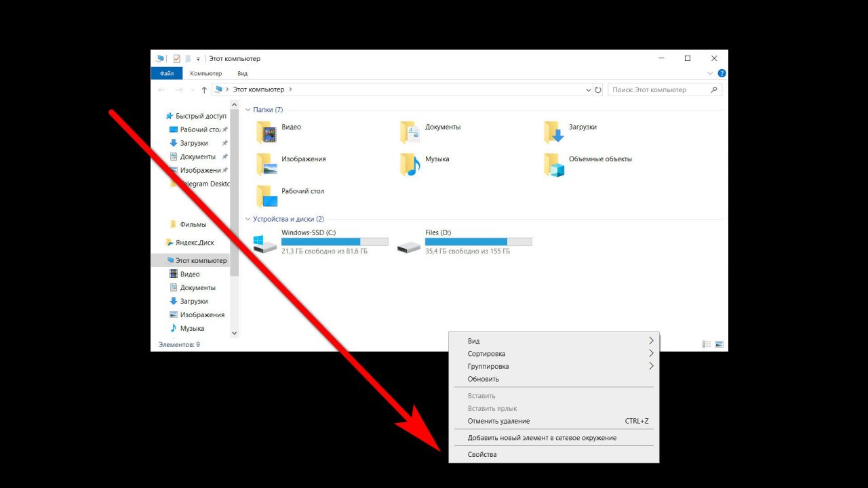Expand the address bar history dropdown

(x=588, y=89)
